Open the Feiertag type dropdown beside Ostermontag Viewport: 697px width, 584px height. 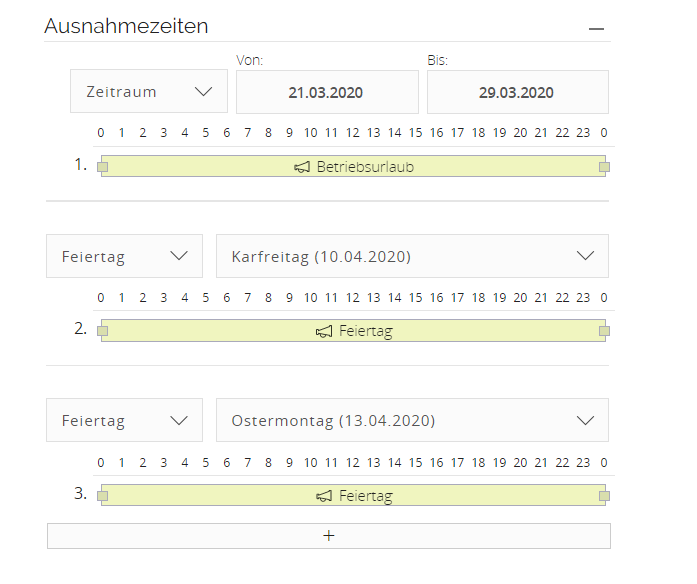pos(124,420)
